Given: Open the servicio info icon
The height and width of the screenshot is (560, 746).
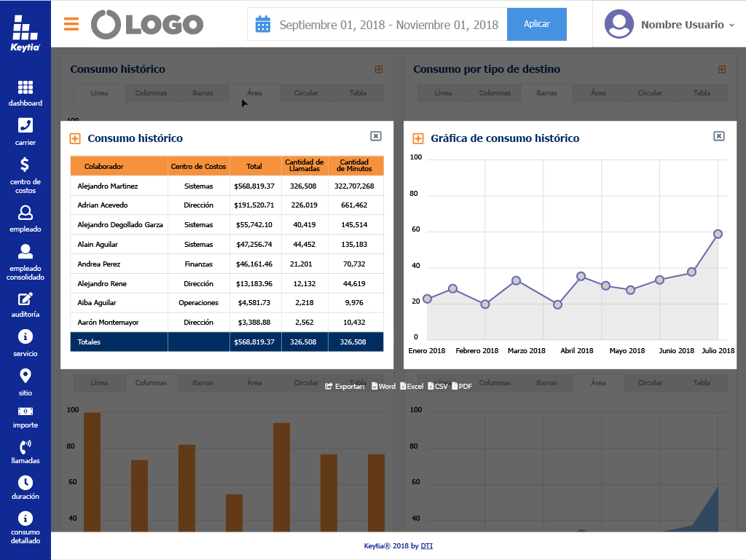Looking at the screenshot, I should pos(25,336).
